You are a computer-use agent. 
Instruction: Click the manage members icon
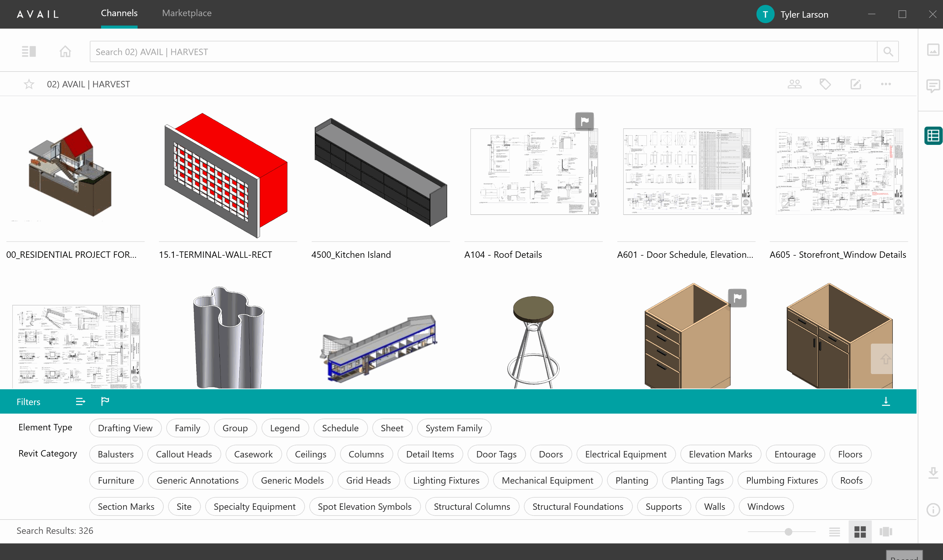coord(794,84)
